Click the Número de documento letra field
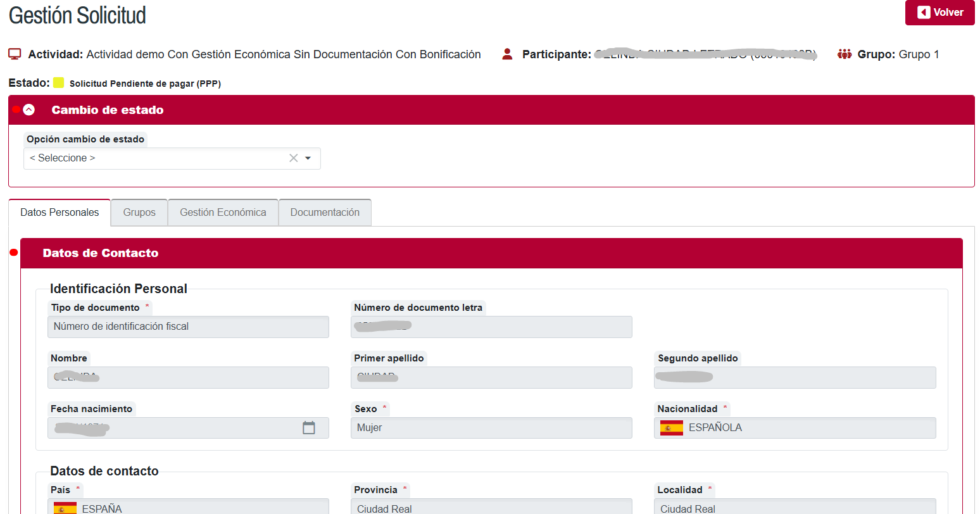 [x=491, y=327]
